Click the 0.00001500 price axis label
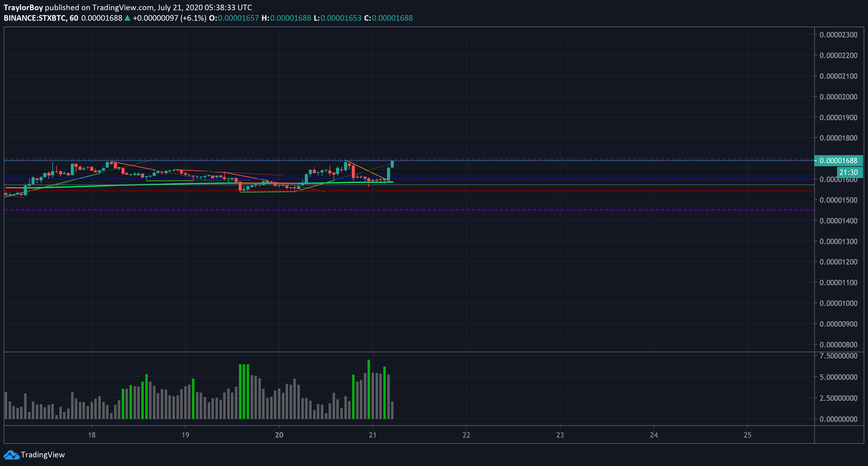 839,200
